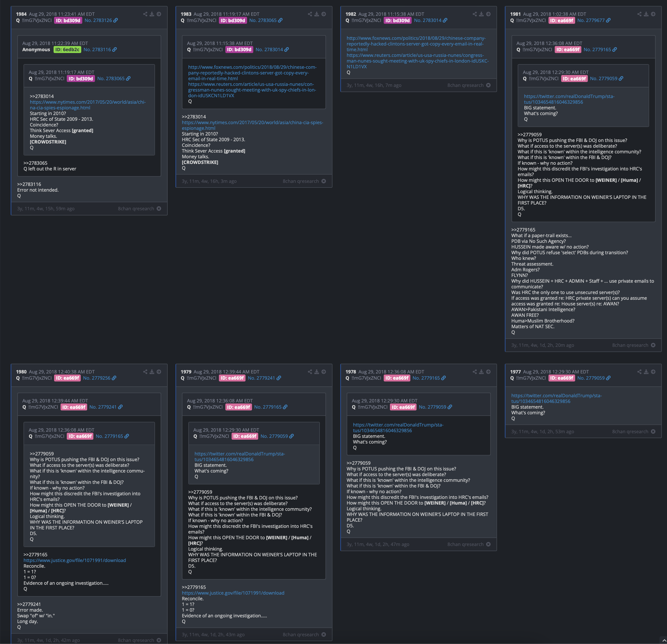
Task: Navigate to post 1981 via arrow icon
Action: [653, 14]
